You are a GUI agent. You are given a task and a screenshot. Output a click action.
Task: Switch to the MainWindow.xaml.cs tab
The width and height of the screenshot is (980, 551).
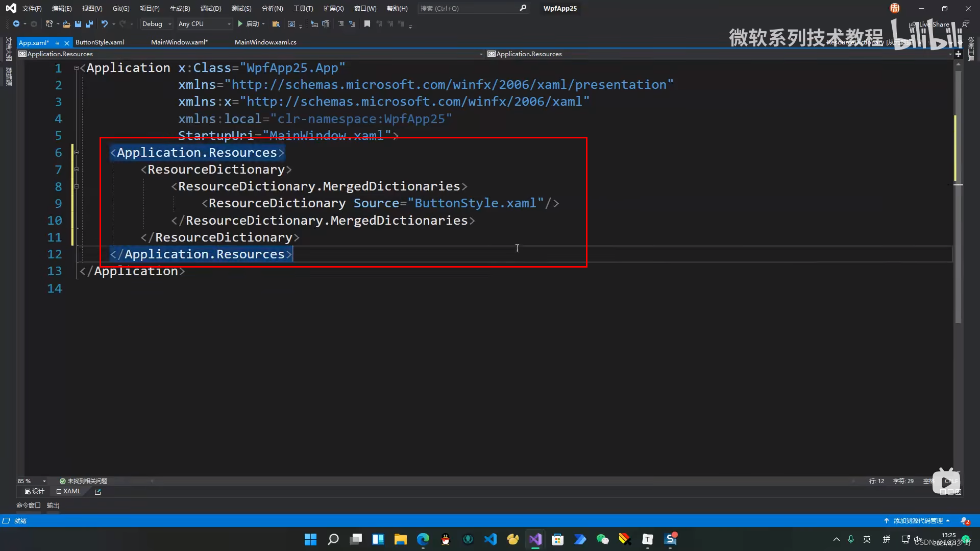coord(265,42)
